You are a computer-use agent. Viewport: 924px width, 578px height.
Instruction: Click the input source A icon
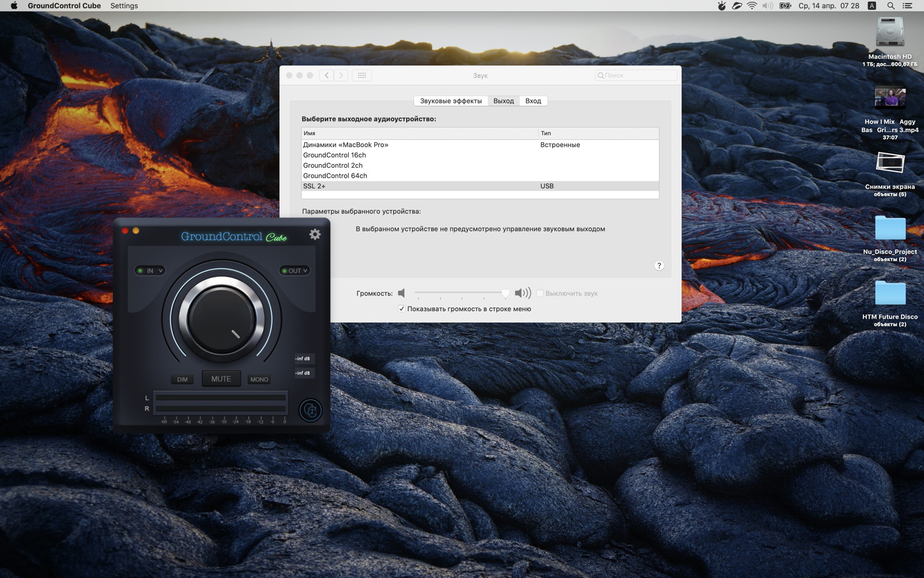coord(872,6)
